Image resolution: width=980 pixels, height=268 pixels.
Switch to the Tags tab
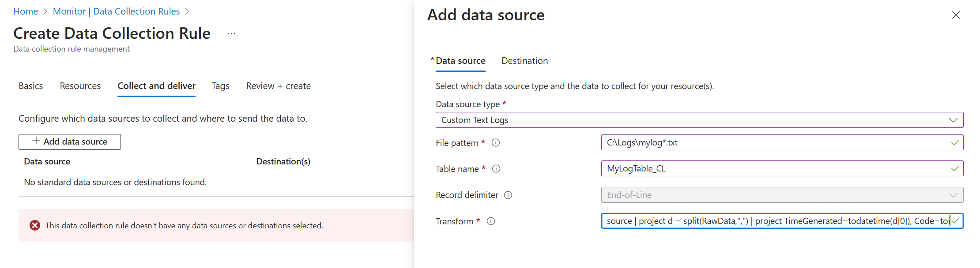pos(220,86)
